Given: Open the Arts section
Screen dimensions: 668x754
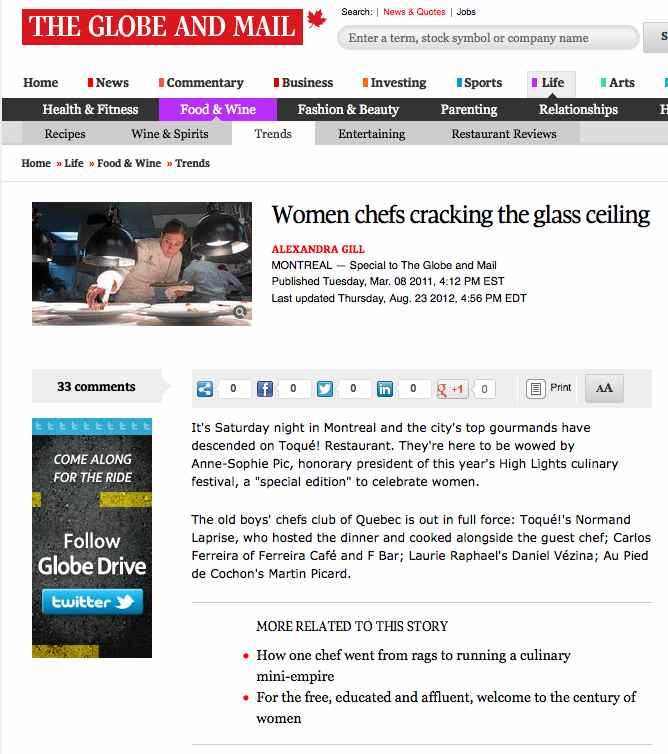Looking at the screenshot, I should (x=618, y=83).
